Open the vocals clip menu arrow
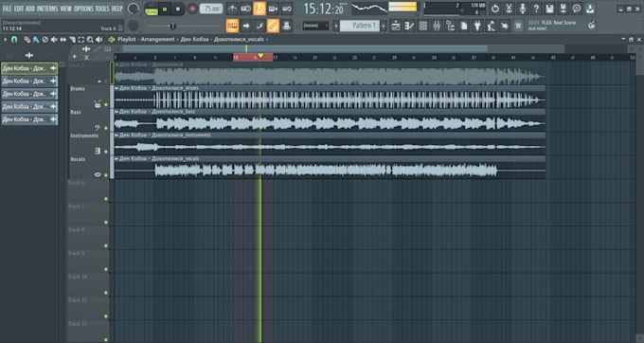Screen dimensions: 644x343 (116, 158)
